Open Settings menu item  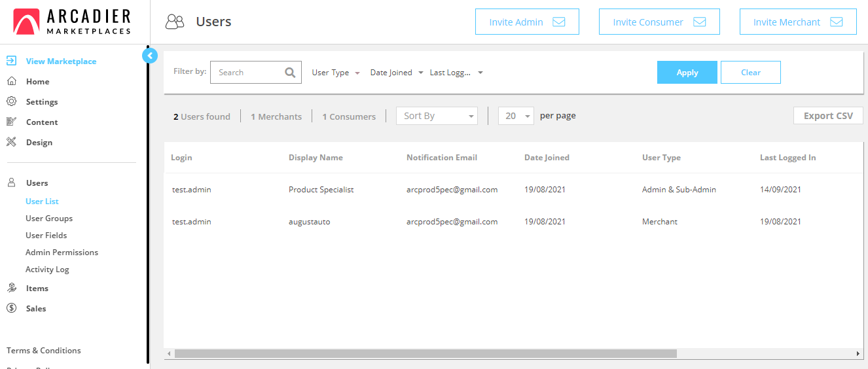42,102
